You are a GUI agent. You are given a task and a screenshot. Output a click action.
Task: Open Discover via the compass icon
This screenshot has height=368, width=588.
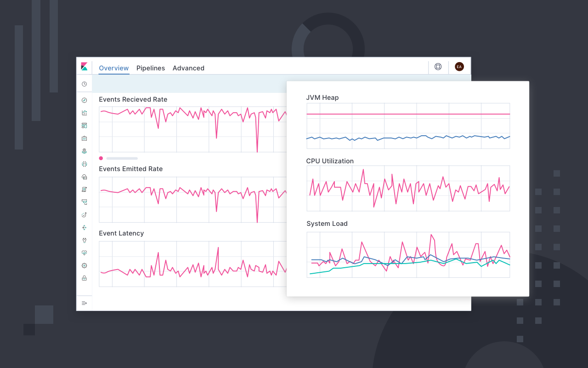[84, 100]
